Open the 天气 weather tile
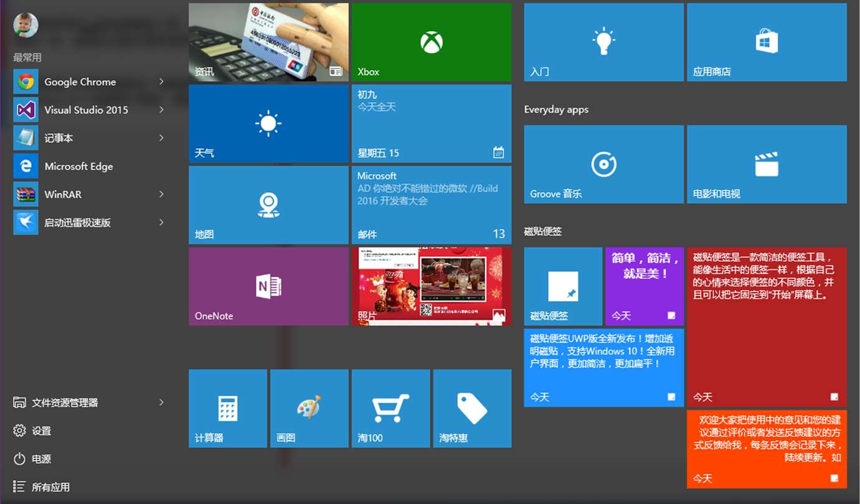Screen dimensions: 860x504 point(268,124)
